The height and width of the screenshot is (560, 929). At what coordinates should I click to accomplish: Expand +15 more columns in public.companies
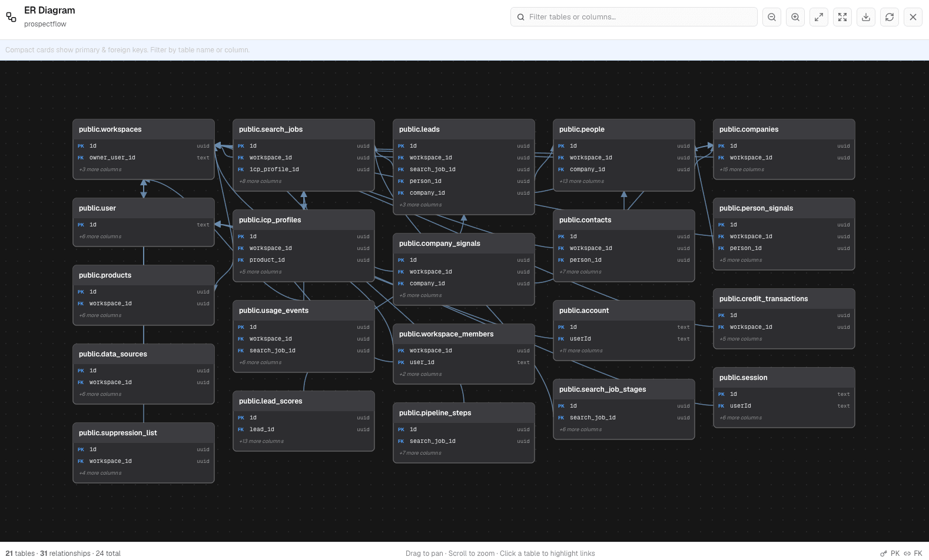[x=742, y=169]
